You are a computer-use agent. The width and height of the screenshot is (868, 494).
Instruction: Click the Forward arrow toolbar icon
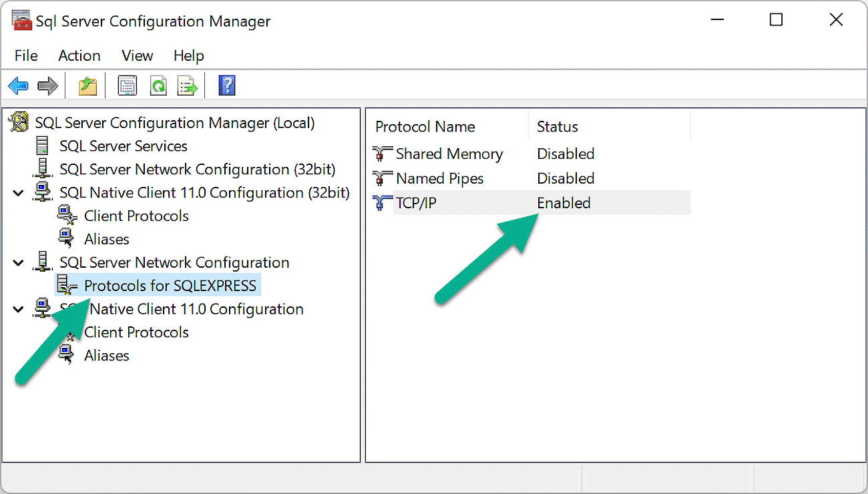(47, 85)
